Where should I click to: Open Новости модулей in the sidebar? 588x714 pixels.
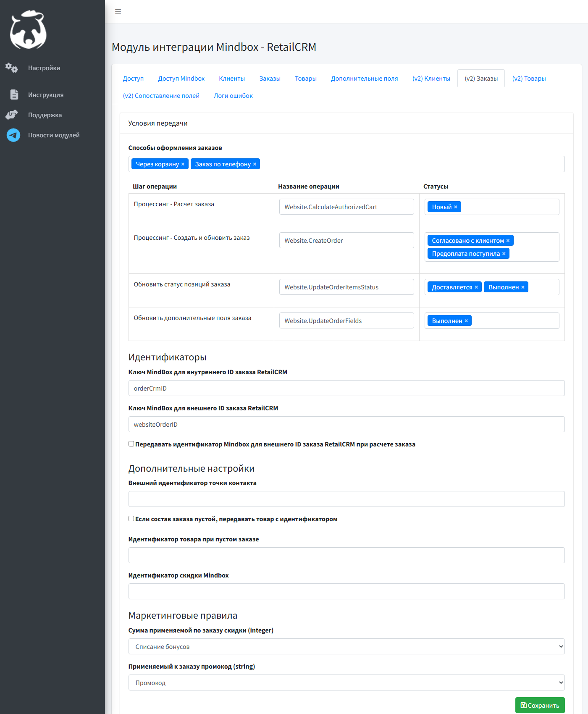click(54, 135)
